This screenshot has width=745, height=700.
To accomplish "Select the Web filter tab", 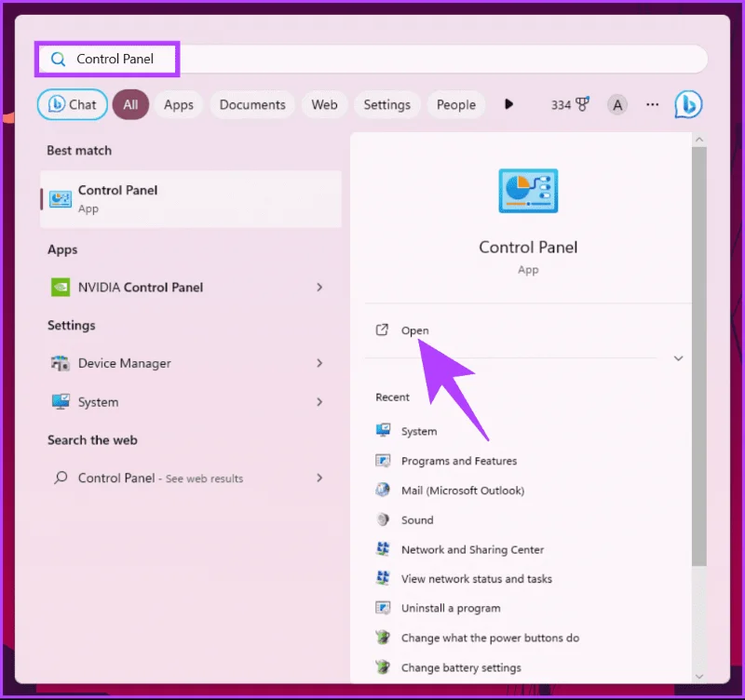I will coord(324,104).
